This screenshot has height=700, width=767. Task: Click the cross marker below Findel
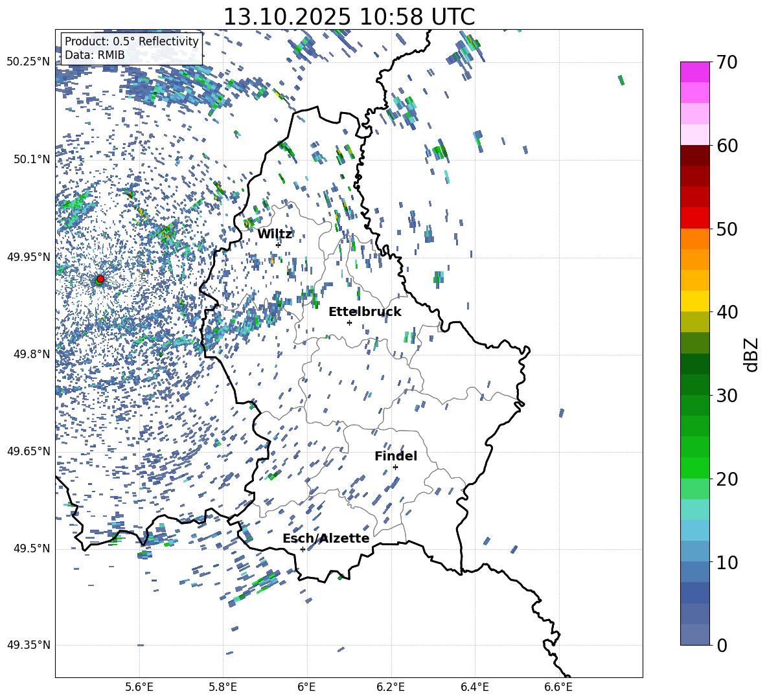(395, 468)
